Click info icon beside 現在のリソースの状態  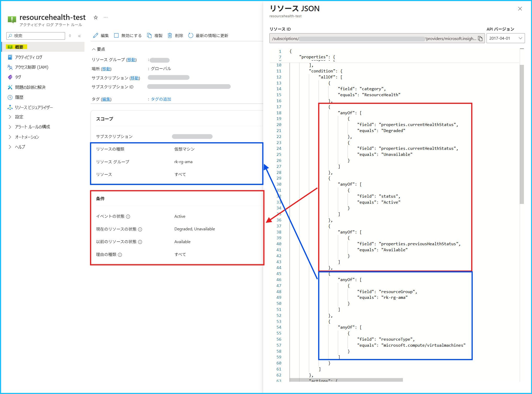point(140,229)
